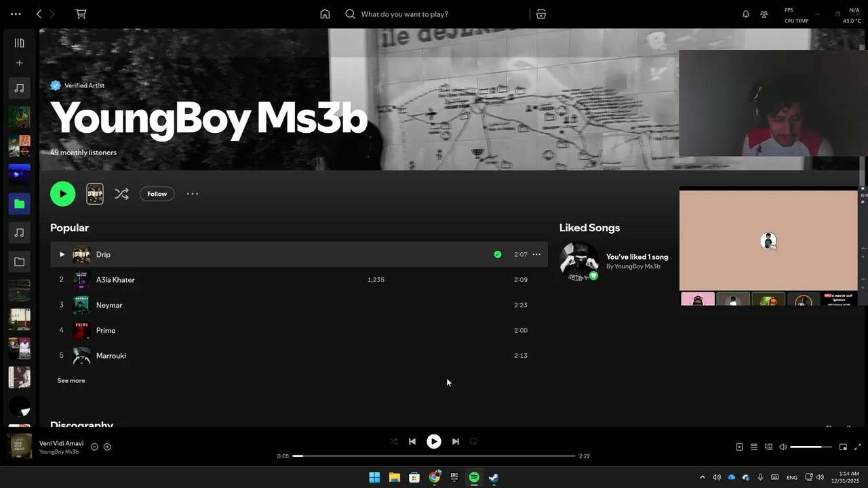Play the artist with the green play button
Image resolution: width=868 pixels, height=488 pixels.
pos(62,194)
